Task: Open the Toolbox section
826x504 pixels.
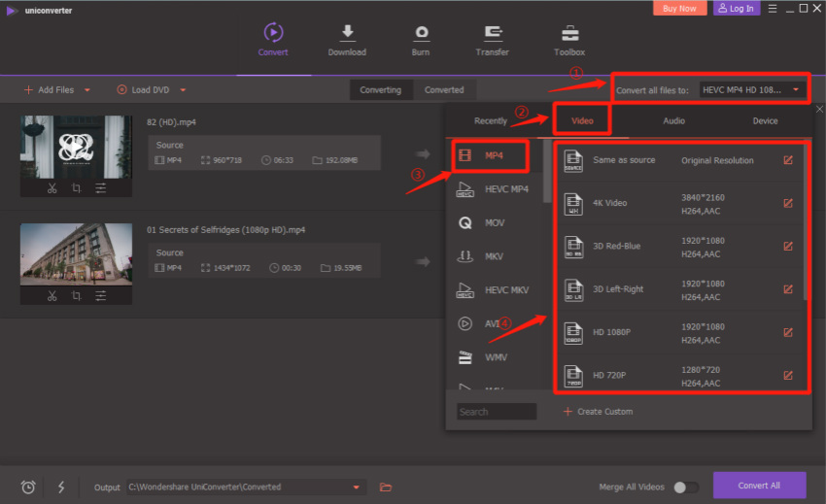Action: point(569,40)
